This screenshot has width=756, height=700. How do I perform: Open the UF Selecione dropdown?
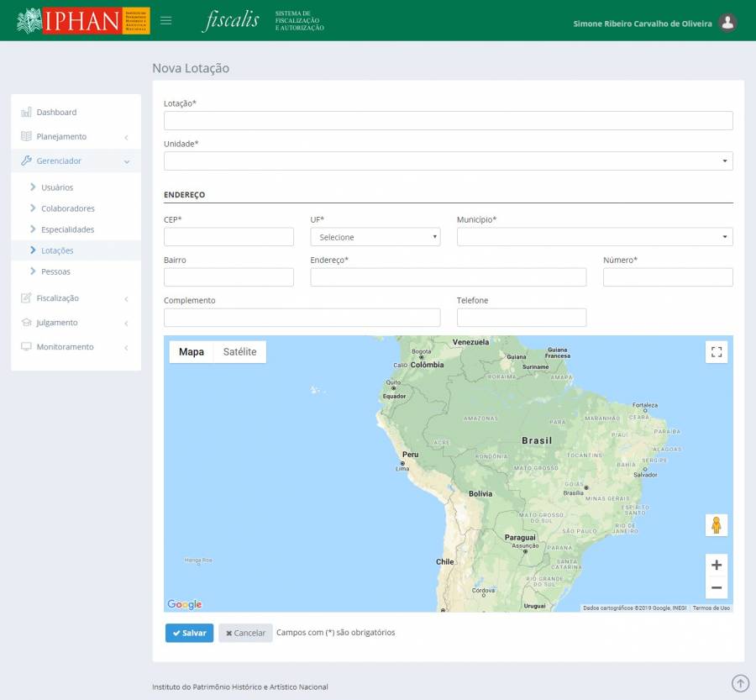point(375,237)
